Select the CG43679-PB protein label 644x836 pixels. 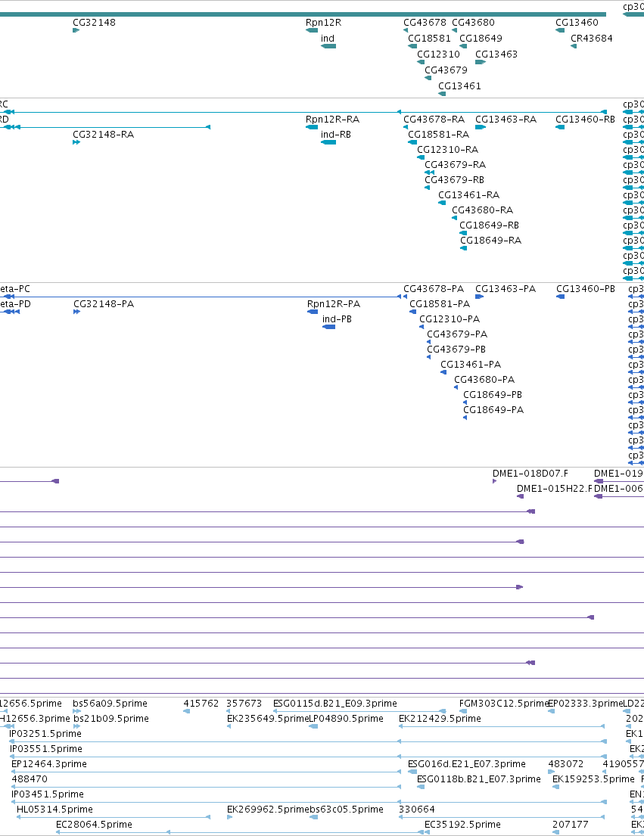pos(456,350)
